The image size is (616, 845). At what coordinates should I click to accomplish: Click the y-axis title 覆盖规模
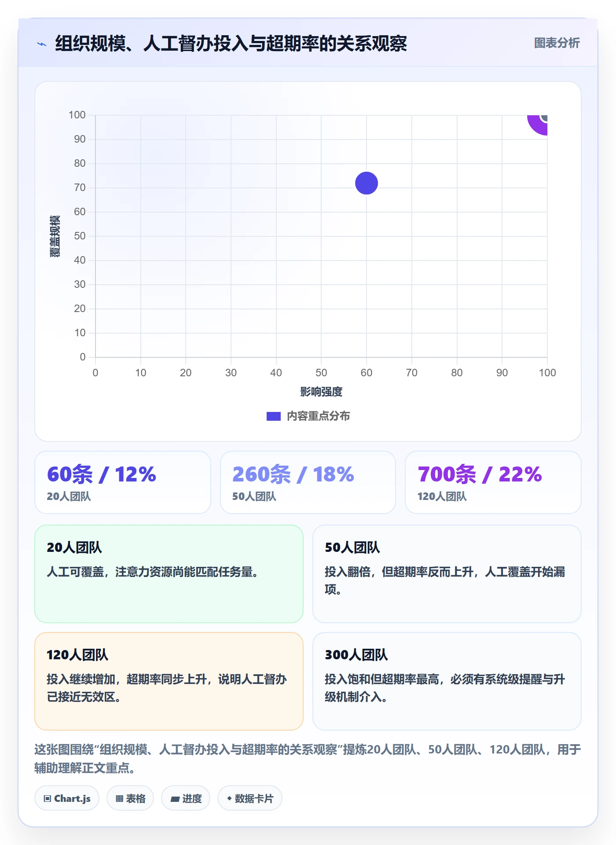[x=55, y=236]
